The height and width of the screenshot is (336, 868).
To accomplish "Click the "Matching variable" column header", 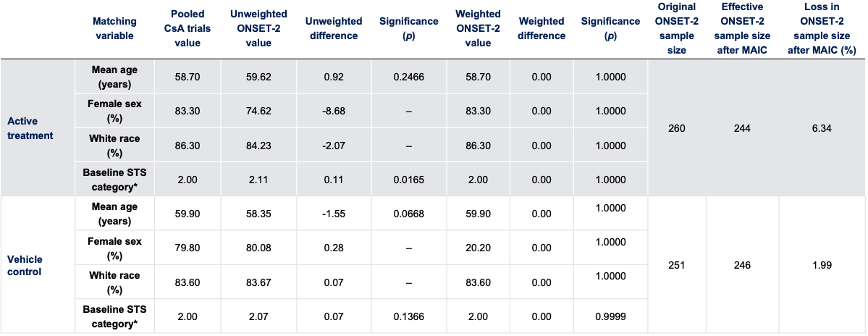I will 114,28.
